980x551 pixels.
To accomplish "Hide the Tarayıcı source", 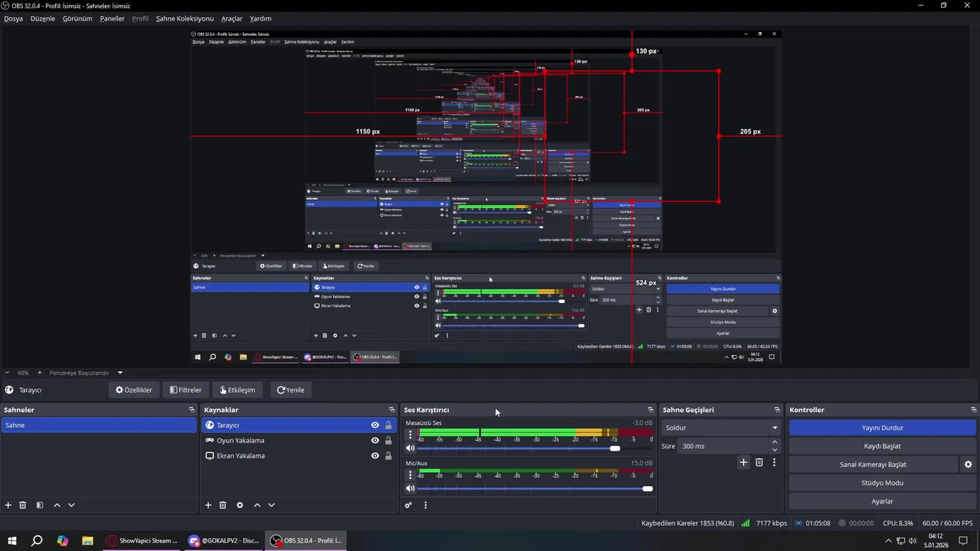I will click(x=375, y=425).
